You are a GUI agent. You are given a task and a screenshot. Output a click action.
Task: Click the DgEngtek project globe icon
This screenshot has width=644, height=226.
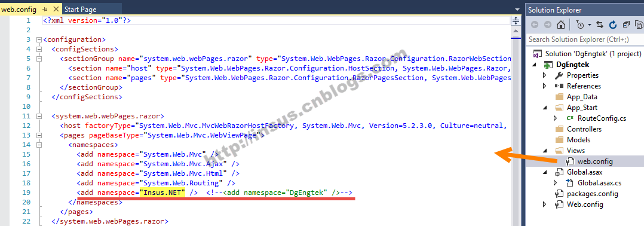[x=548, y=65]
